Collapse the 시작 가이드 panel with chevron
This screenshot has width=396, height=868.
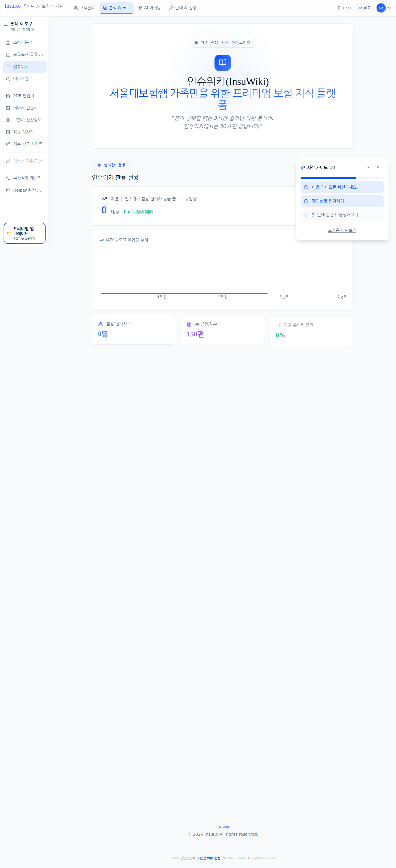click(x=368, y=167)
